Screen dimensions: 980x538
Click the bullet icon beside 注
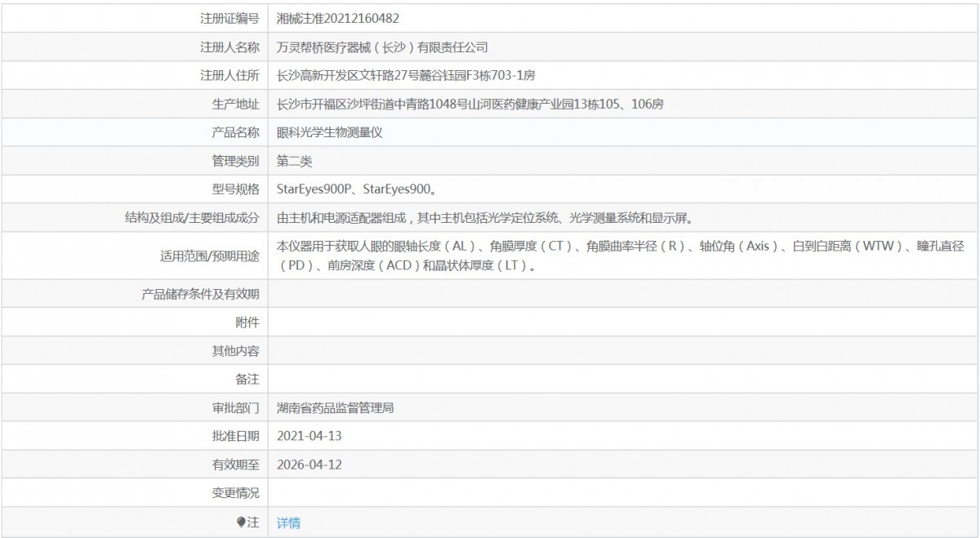(241, 522)
